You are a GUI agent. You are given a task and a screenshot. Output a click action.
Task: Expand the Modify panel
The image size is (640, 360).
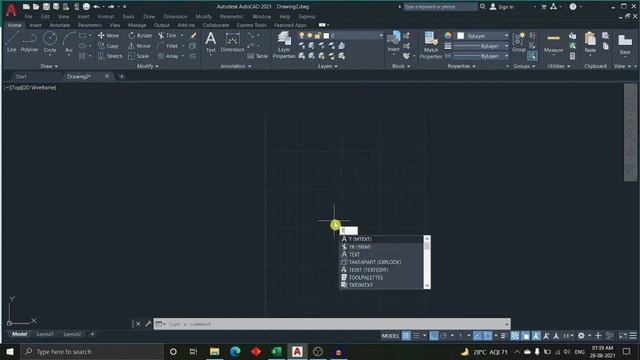(148, 66)
